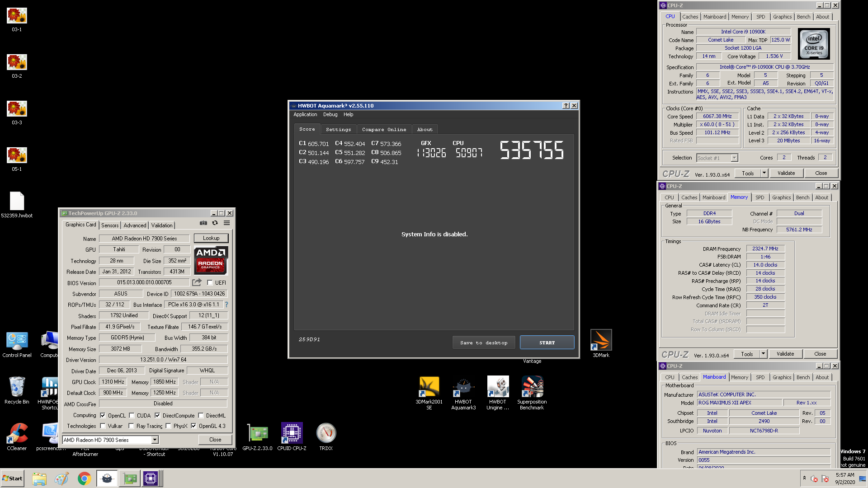Expand the Tools dropdown arrow in top CPU-Z
The width and height of the screenshot is (868, 488).
(764, 173)
